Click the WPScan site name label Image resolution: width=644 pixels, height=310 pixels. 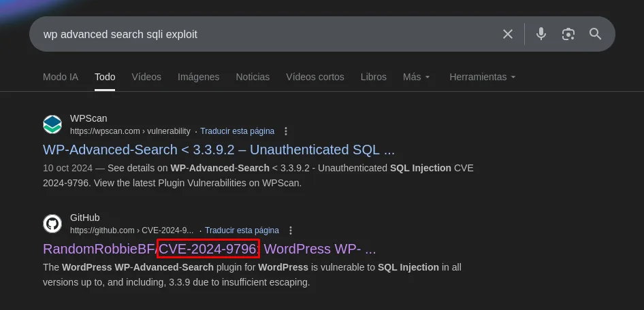[88, 118]
